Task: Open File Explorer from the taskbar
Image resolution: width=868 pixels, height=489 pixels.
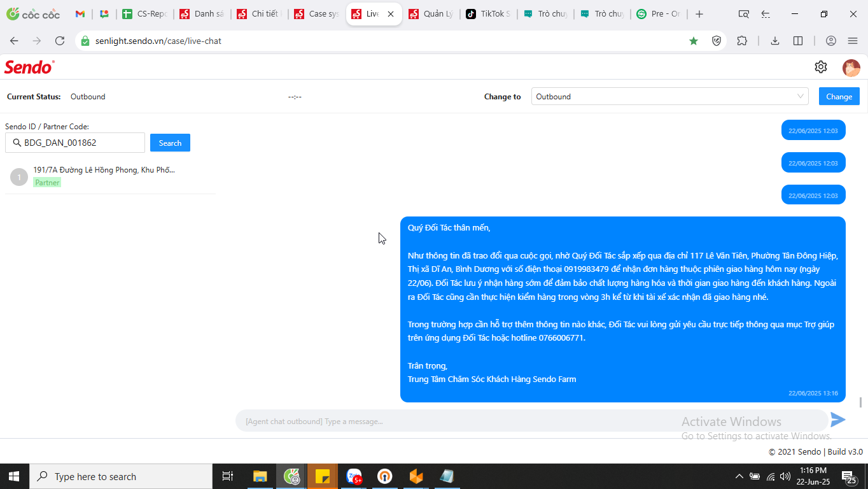Action: click(260, 476)
